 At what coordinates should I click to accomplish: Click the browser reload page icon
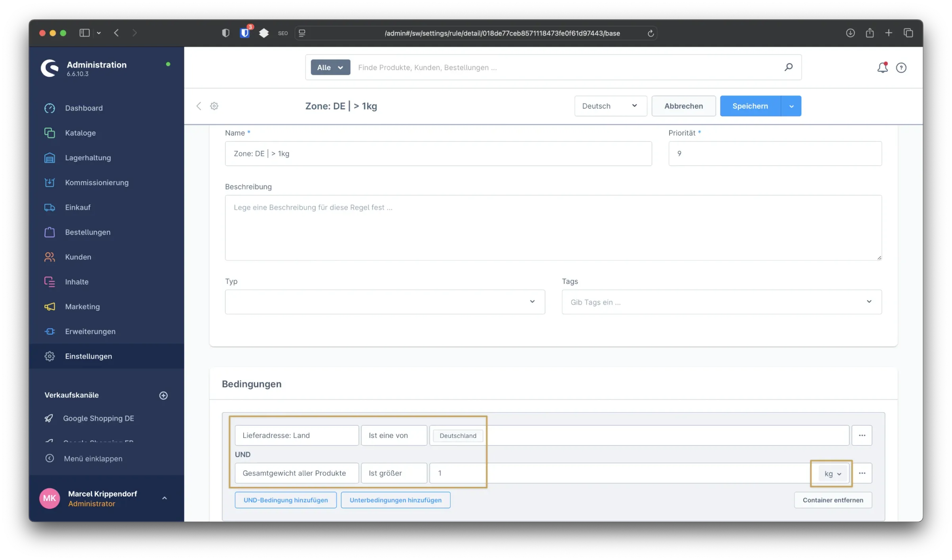(x=651, y=33)
